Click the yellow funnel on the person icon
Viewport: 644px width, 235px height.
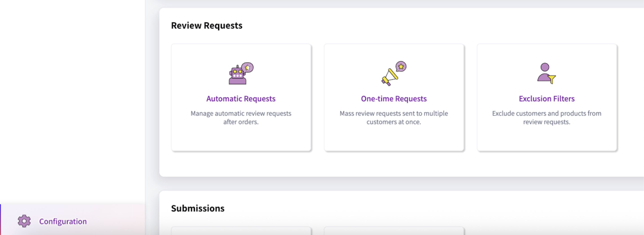point(552,79)
